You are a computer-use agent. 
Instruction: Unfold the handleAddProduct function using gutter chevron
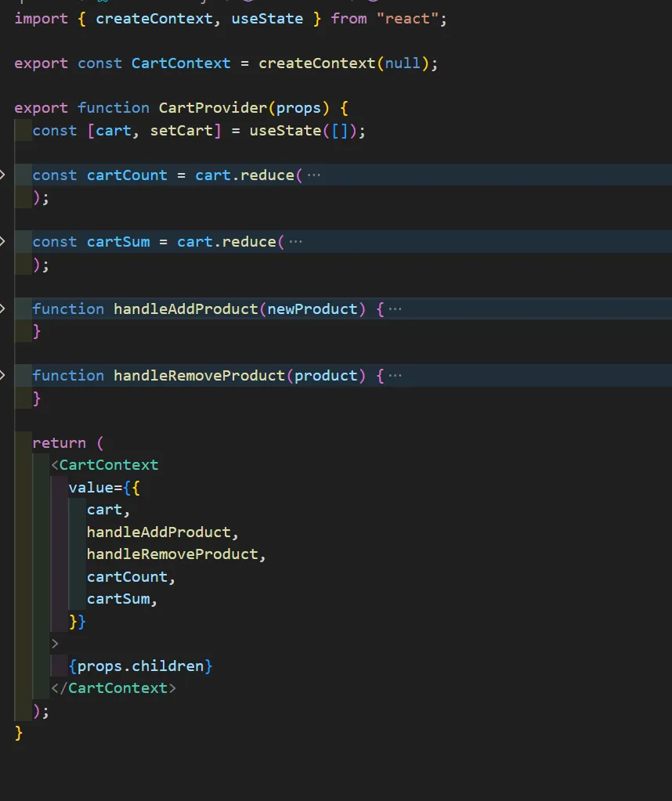3,308
